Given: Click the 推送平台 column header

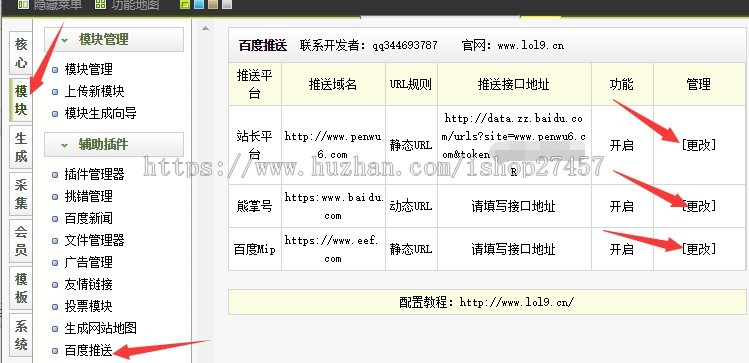Looking at the screenshot, I should [x=255, y=84].
